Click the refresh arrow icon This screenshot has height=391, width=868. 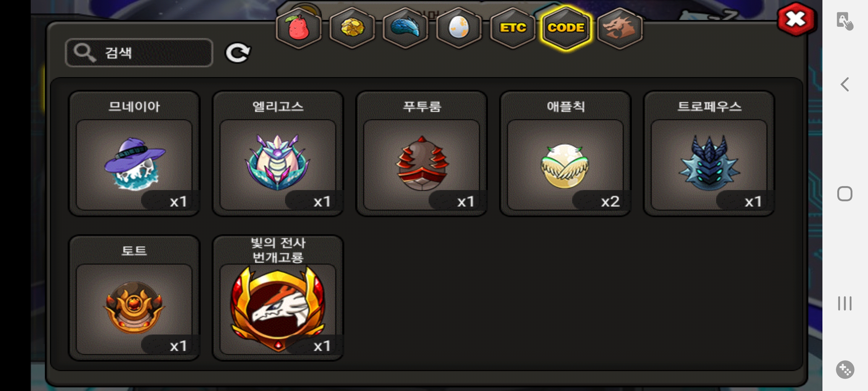click(x=238, y=53)
